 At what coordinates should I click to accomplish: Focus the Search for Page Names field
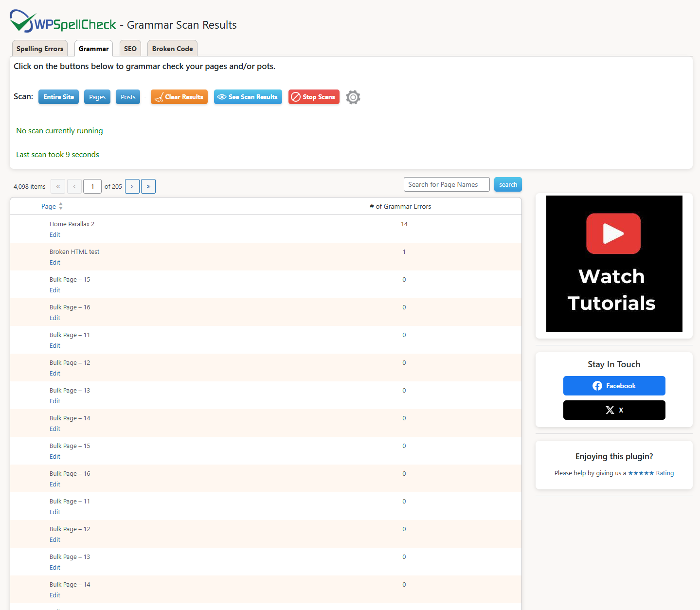pyautogui.click(x=447, y=184)
